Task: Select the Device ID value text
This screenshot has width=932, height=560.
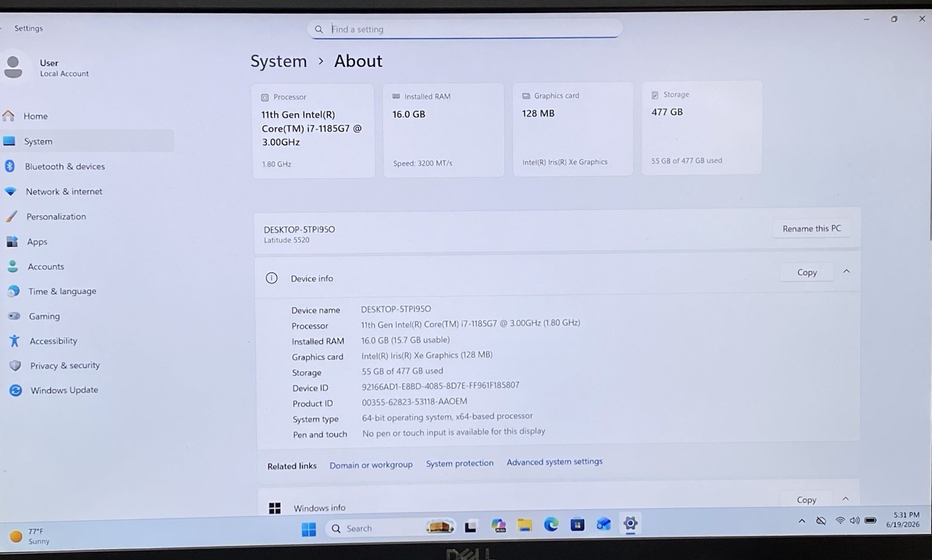Action: point(440,385)
